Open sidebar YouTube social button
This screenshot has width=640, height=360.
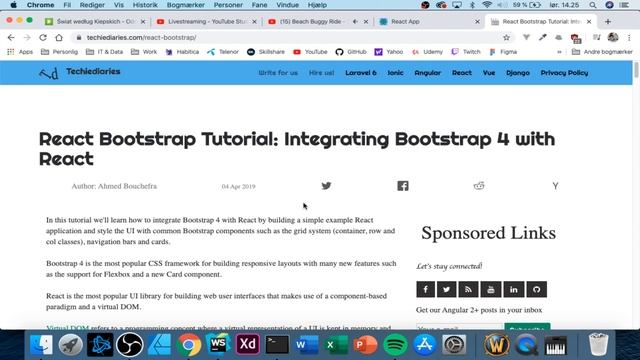coord(491,289)
